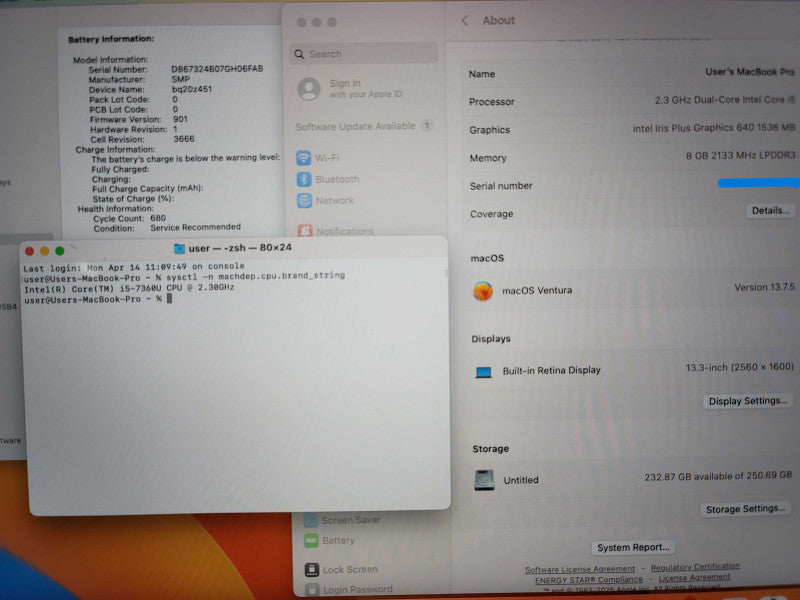Click battery Manufacturer SMP value

pos(181,79)
